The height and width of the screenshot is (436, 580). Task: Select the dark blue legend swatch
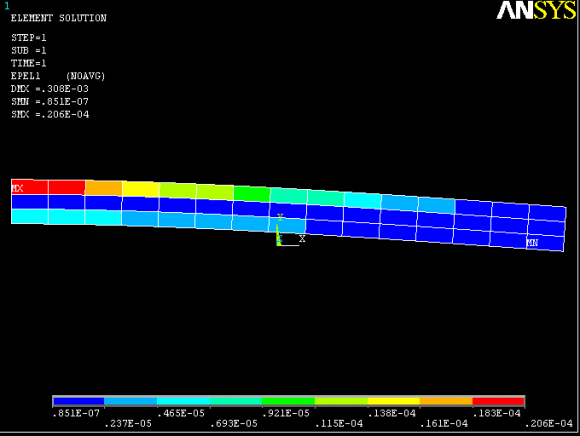click(x=79, y=401)
